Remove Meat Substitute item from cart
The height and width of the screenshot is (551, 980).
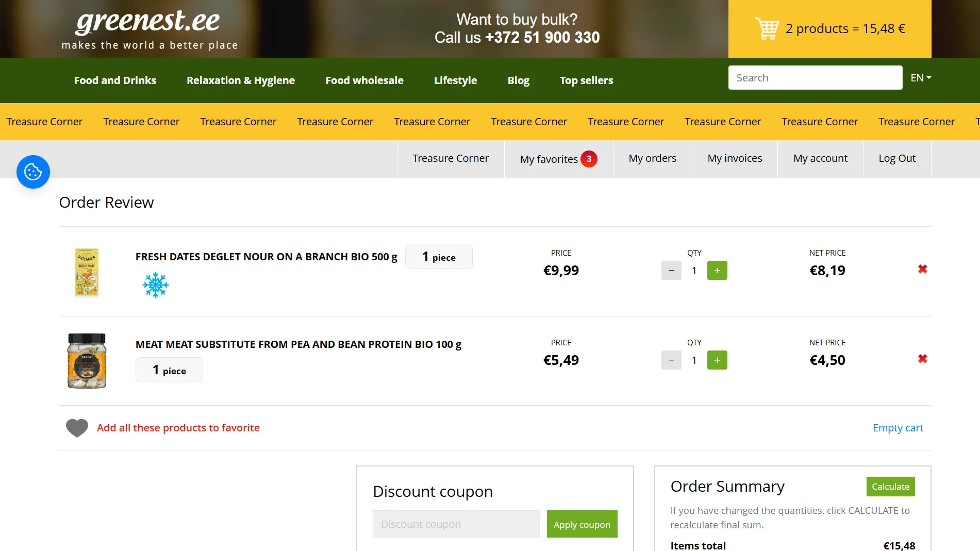click(x=922, y=359)
